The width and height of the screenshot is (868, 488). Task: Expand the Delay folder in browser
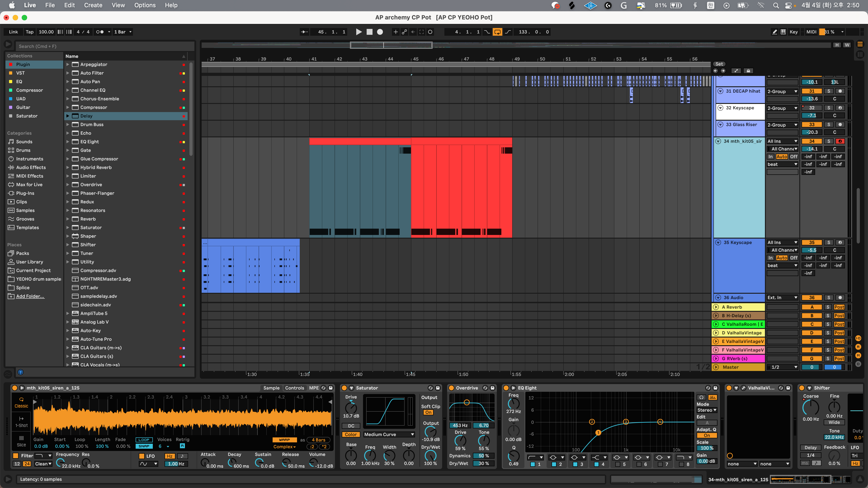point(68,116)
